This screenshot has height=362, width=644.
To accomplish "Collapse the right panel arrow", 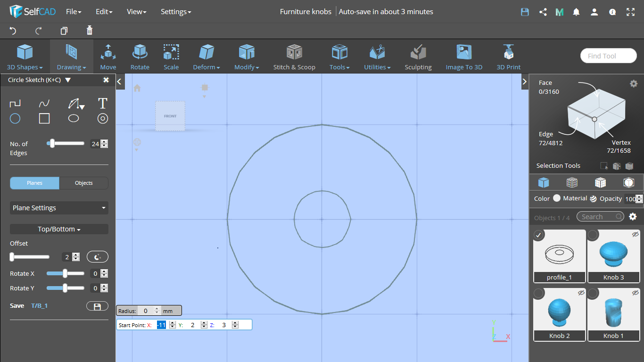I will (524, 82).
